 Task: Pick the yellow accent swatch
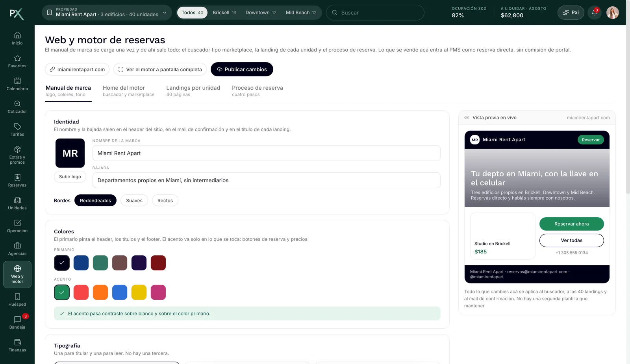(139, 292)
